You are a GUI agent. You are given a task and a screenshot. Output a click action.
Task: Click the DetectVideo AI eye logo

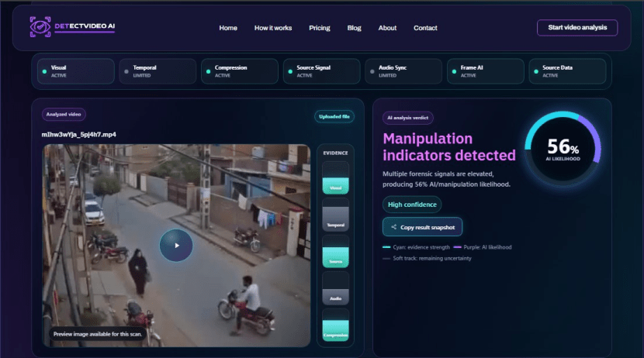40,27
